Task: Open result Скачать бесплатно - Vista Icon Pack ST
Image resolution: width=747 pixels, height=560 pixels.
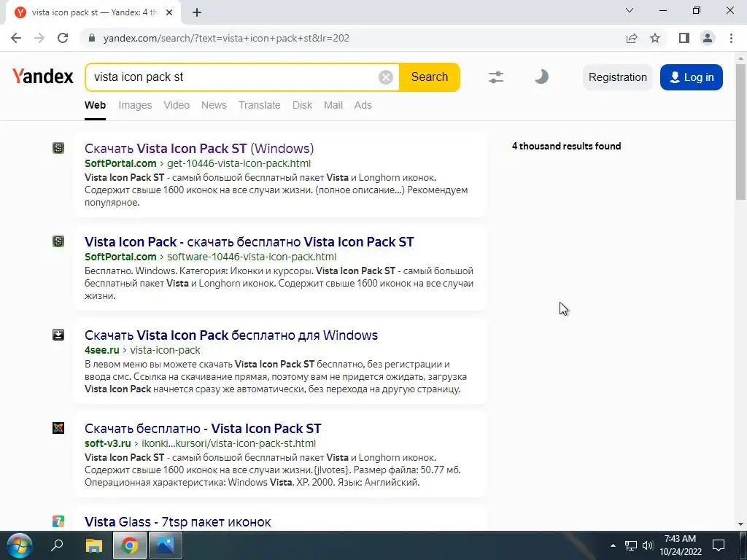Action: point(203,429)
